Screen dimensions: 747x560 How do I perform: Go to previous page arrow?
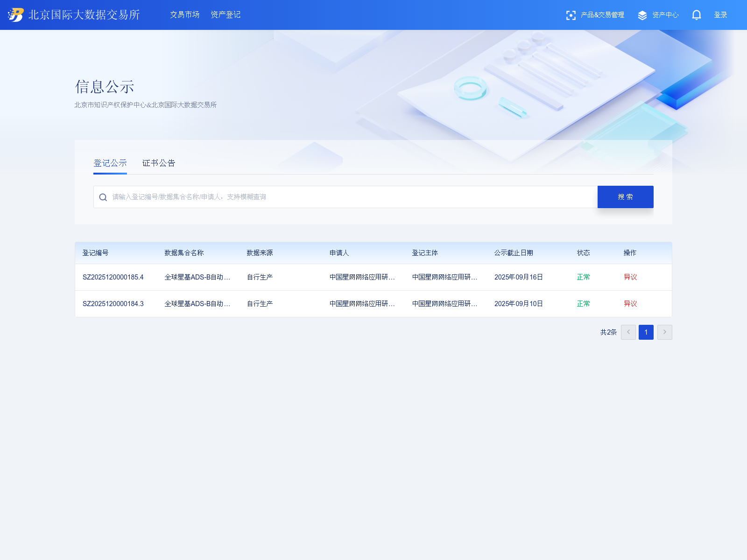coord(628,332)
